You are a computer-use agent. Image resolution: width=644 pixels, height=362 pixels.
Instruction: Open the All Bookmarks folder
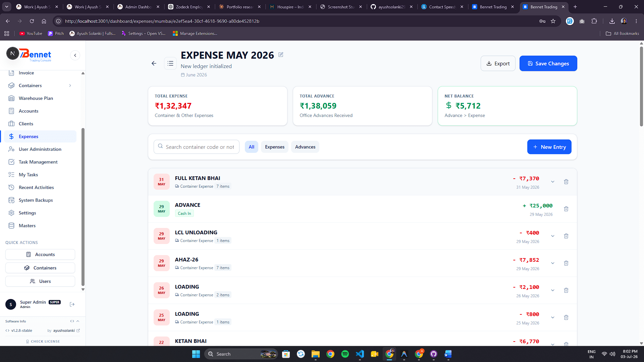622,34
